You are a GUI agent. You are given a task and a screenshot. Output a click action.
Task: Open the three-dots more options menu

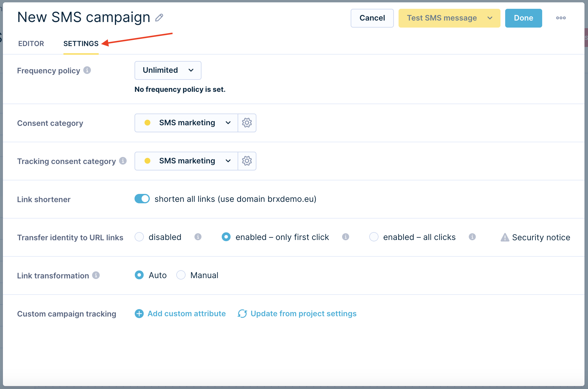[x=561, y=18]
